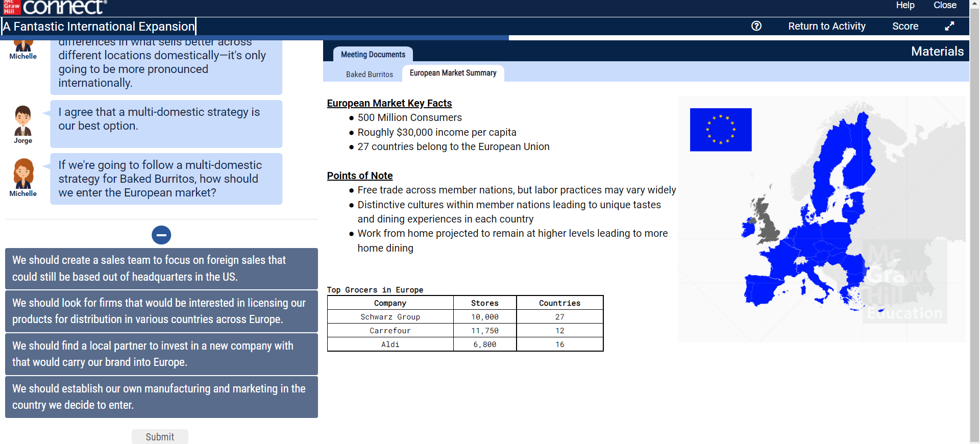Click the 'Free trade across member nations' bullet
Screen dimensions: 980x444
[x=517, y=190]
